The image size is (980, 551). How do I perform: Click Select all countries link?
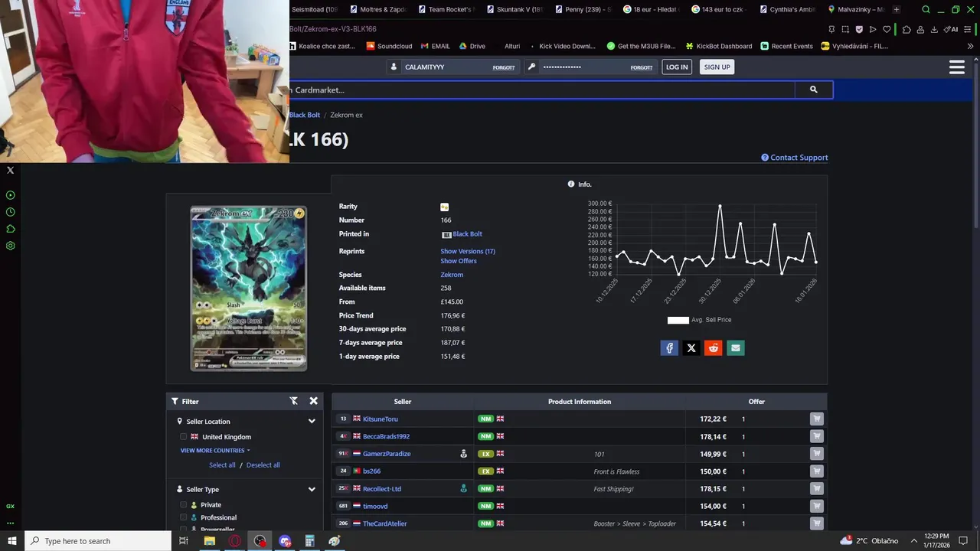coord(222,465)
